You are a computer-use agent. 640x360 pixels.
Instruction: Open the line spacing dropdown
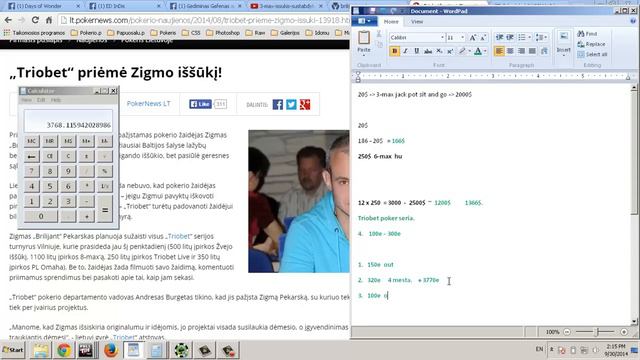541,38
